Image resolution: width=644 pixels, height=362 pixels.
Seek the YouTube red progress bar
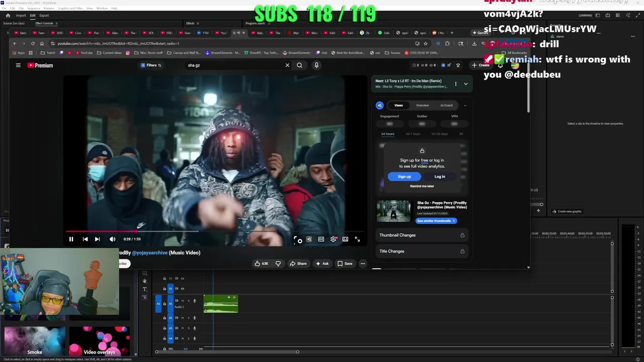(216, 232)
